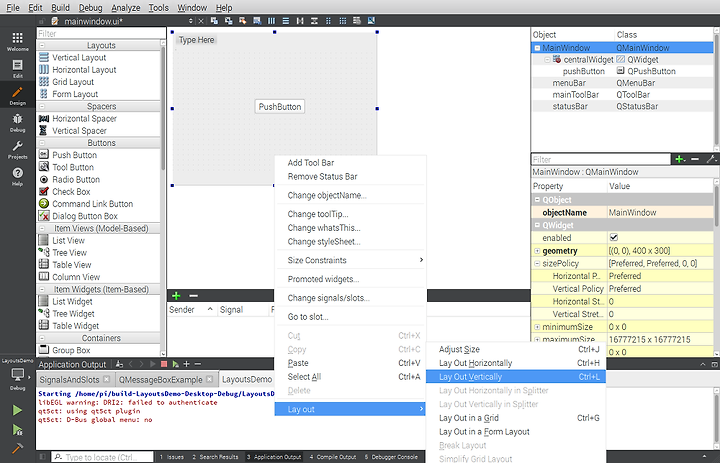Switch to Debug mode in sidebar
This screenshot has width=720, height=463.
click(17, 123)
